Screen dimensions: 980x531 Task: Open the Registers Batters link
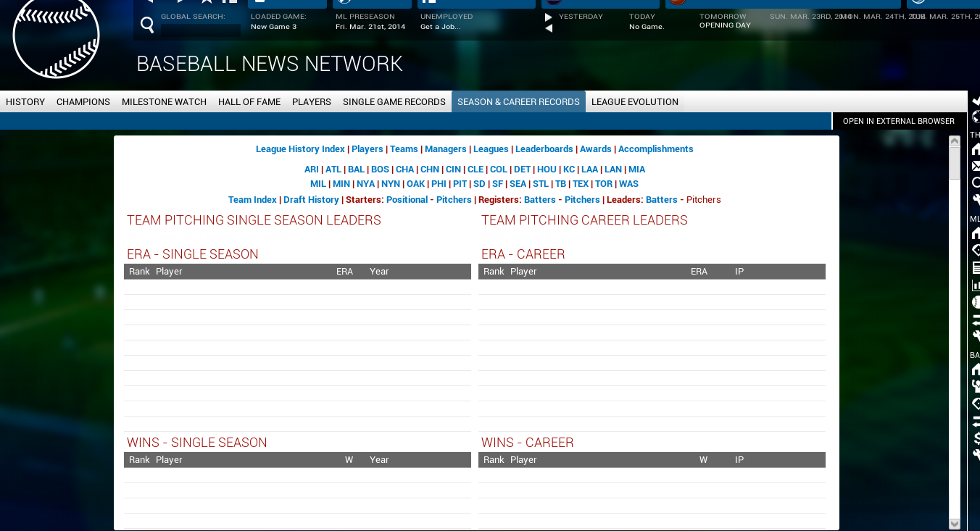(540, 200)
